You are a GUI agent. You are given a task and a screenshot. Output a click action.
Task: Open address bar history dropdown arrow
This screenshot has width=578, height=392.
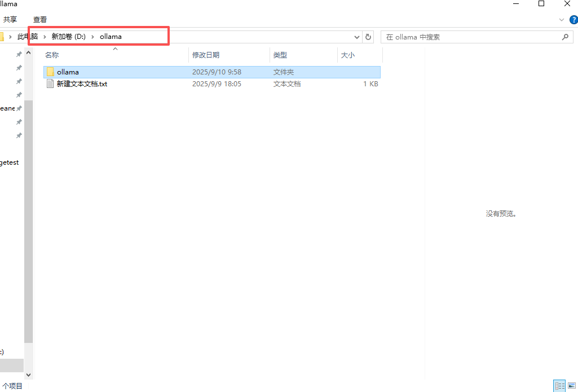(x=356, y=37)
